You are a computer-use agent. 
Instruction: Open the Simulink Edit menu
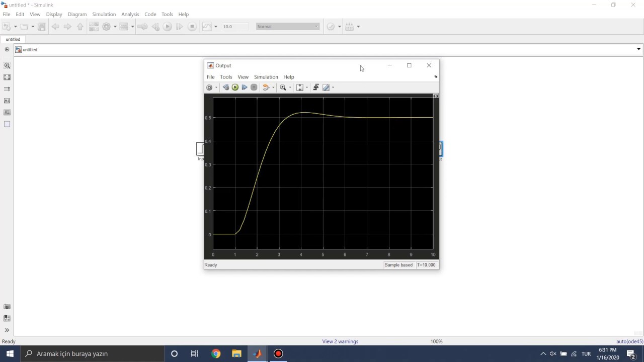click(x=20, y=14)
